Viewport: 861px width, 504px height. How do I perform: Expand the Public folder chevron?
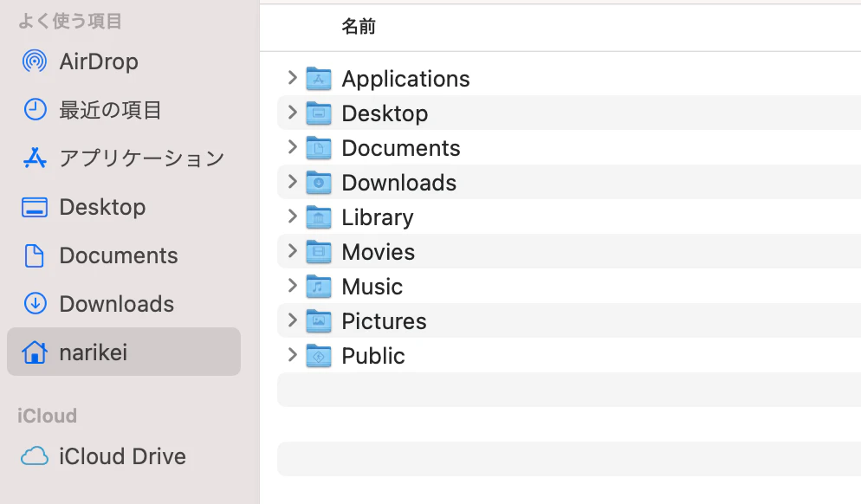click(x=292, y=355)
